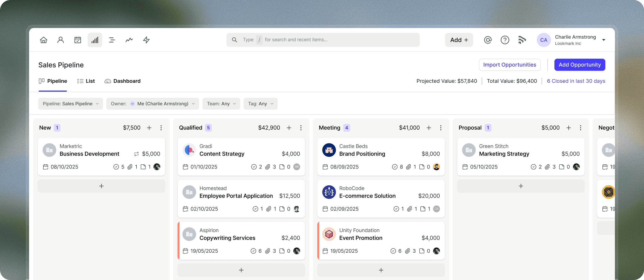This screenshot has height=280, width=644.
Task: Open 6 Closed in last 30 days link
Action: click(576, 81)
